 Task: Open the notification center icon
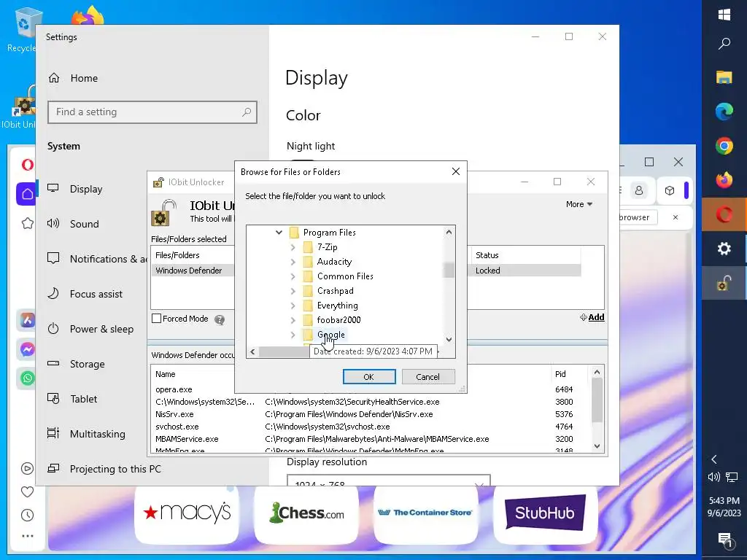(724, 540)
